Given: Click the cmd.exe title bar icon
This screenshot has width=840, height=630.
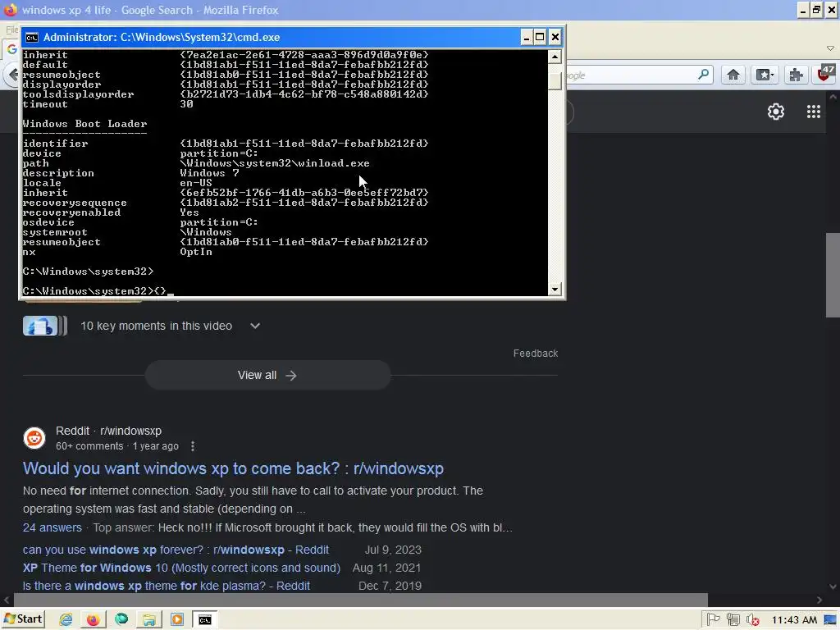Looking at the screenshot, I should [x=32, y=38].
